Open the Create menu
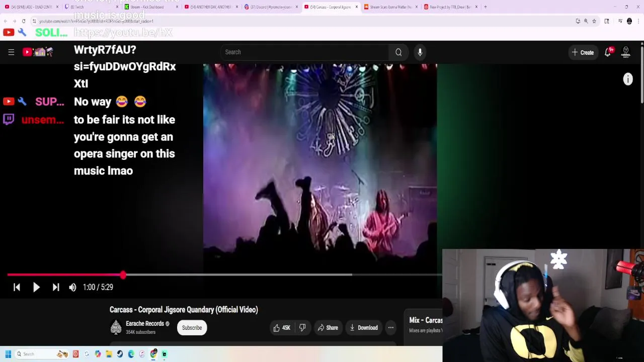This screenshot has width=644, height=362. [583, 52]
